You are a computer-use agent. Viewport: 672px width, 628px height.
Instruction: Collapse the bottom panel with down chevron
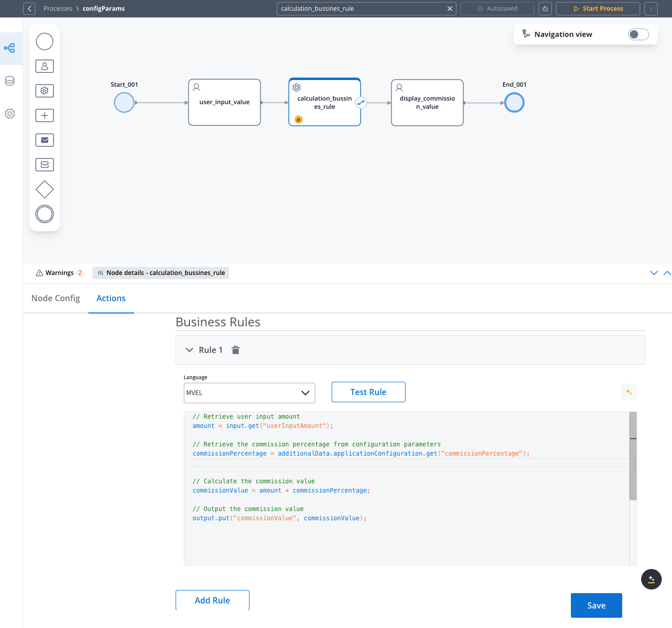point(654,273)
